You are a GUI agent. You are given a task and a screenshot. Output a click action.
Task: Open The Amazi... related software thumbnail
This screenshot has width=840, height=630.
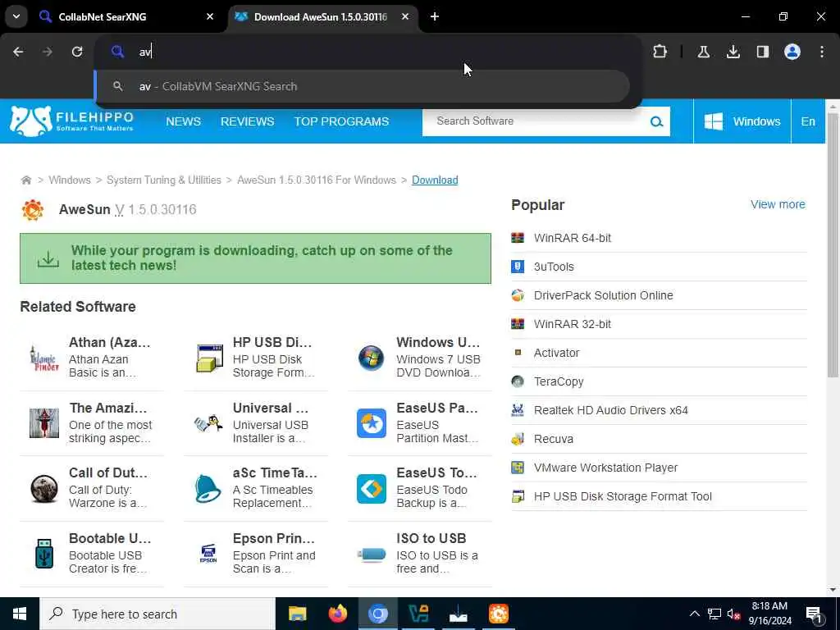click(44, 423)
